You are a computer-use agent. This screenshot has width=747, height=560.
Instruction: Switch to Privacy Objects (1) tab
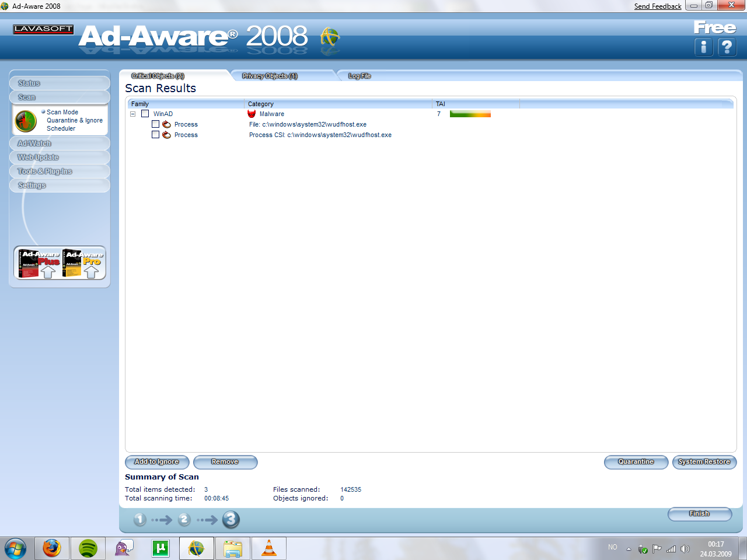click(x=270, y=76)
